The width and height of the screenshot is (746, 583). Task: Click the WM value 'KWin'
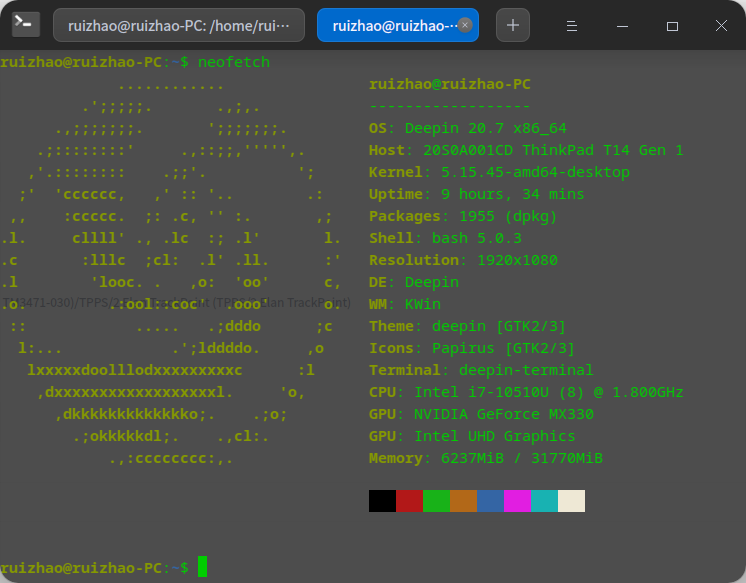click(x=422, y=304)
